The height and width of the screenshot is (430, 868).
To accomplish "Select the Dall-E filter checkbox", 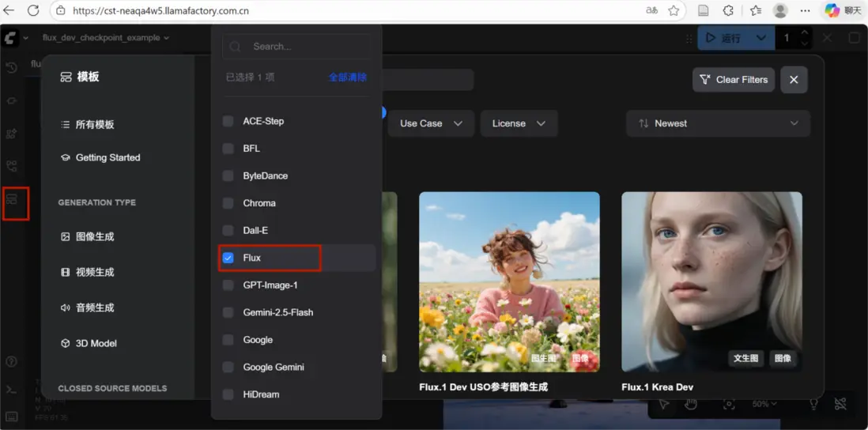I will tap(228, 230).
